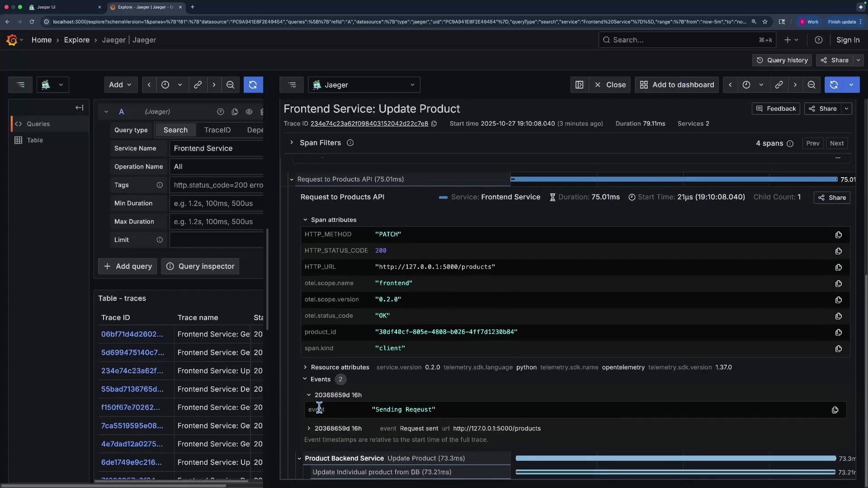Viewport: 868px width, 488px height.
Task: Click the Grafana logo icon
Action: point(12,40)
